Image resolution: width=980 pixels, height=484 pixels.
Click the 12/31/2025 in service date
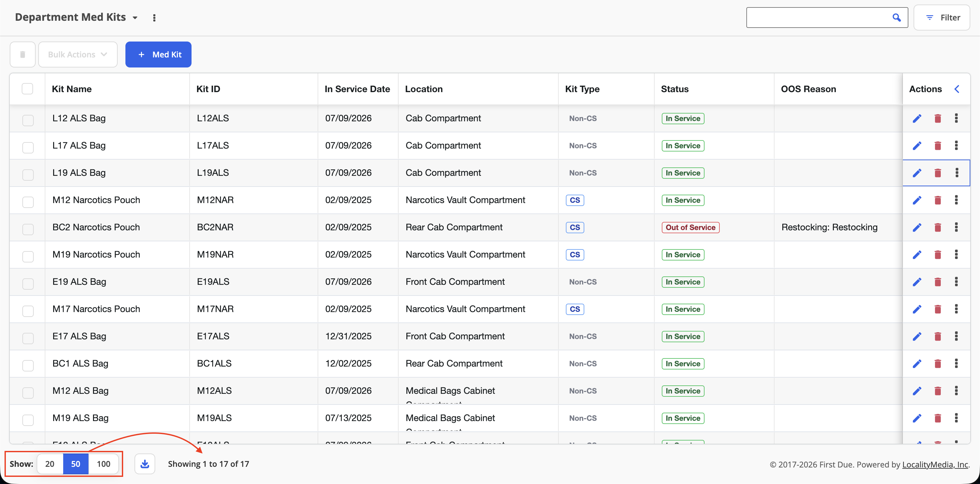(348, 336)
